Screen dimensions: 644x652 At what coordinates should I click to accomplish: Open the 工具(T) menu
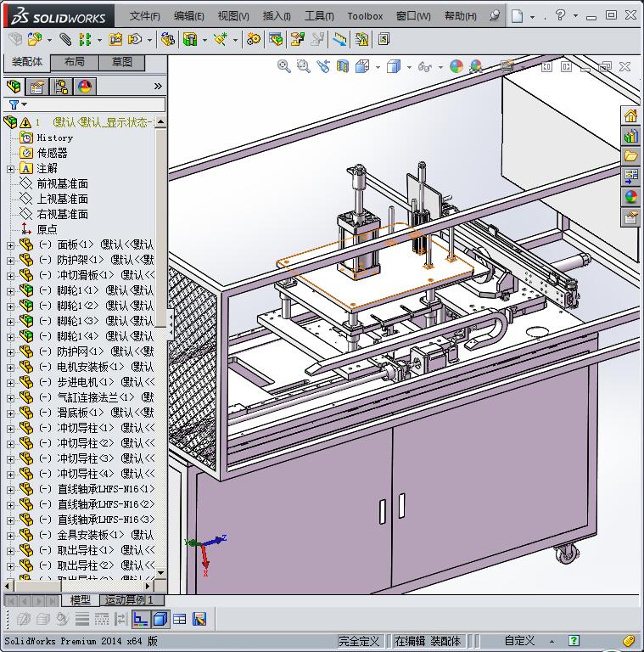319,16
